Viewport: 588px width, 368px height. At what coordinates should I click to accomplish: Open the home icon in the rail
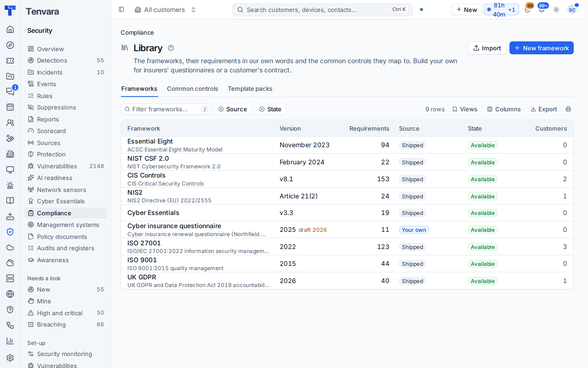(x=10, y=29)
